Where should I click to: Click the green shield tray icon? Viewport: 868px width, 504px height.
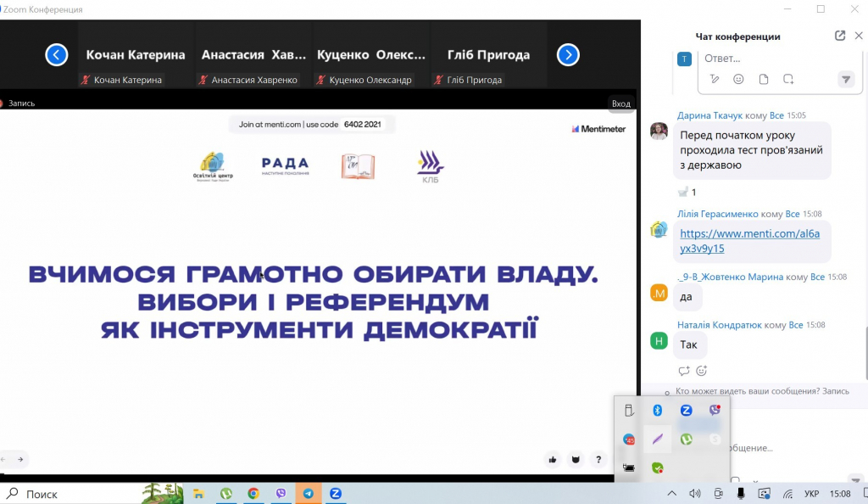pos(657,468)
